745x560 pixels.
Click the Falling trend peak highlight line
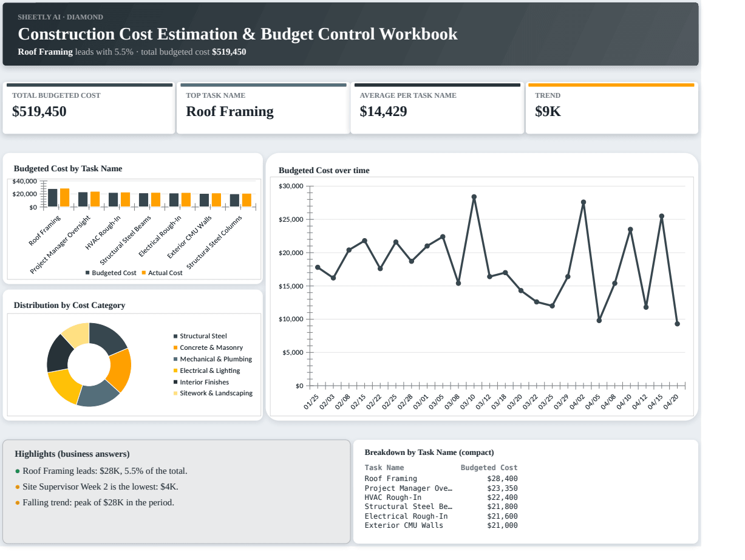(x=94, y=503)
